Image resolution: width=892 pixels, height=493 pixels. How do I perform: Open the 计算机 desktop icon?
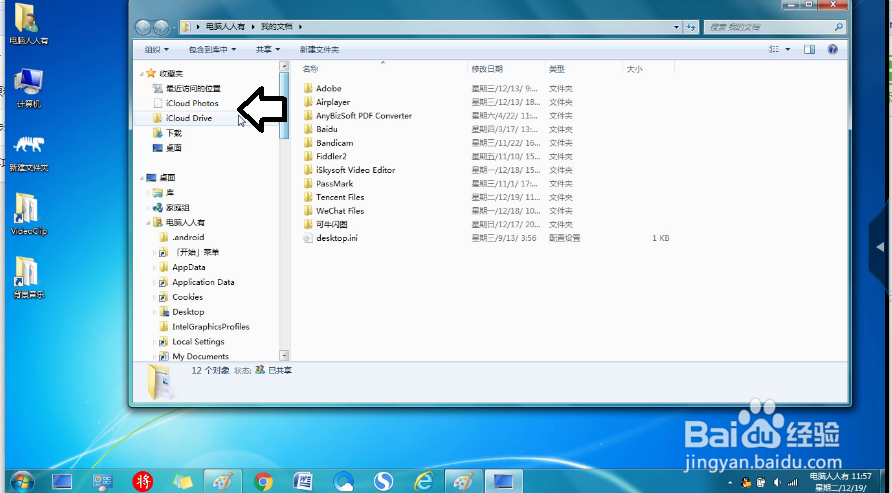tap(28, 88)
